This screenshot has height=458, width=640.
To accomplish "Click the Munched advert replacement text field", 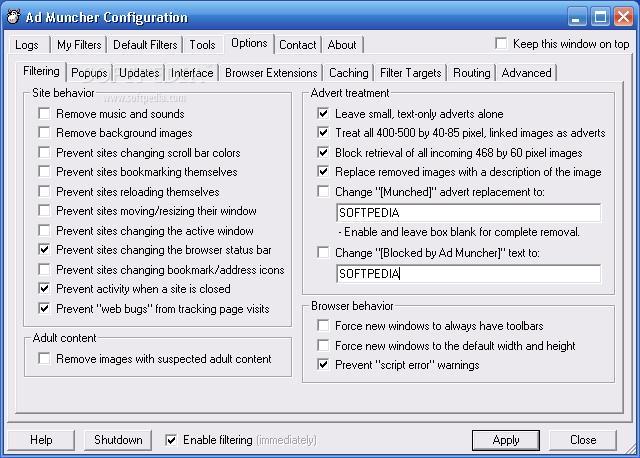I will coord(468,213).
